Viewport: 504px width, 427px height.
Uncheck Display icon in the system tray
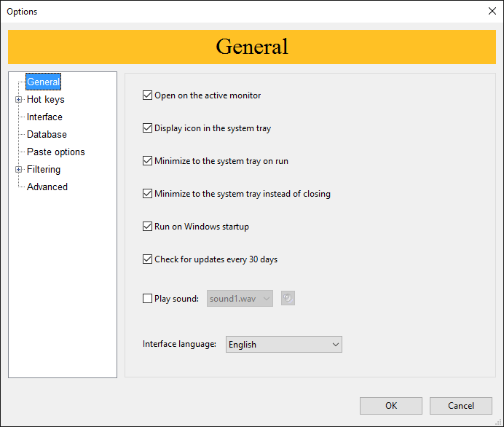(x=148, y=128)
